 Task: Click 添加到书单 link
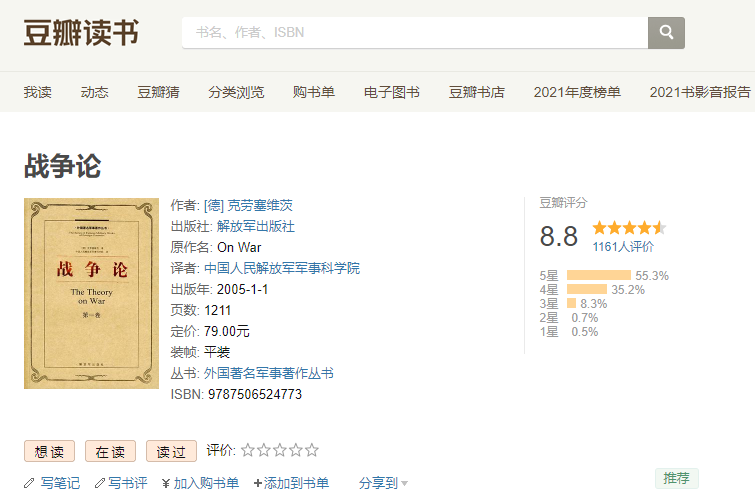pos(296,483)
